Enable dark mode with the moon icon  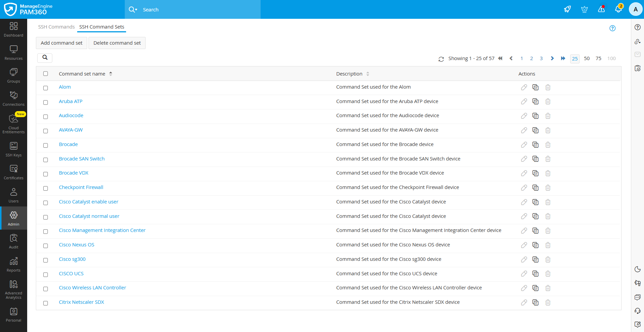click(x=638, y=269)
